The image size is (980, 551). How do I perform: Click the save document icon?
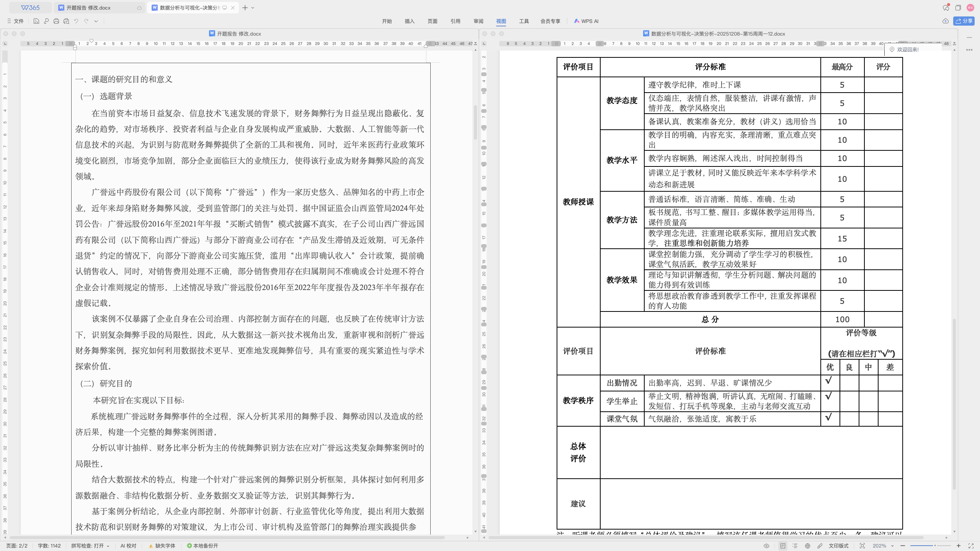pyautogui.click(x=36, y=21)
